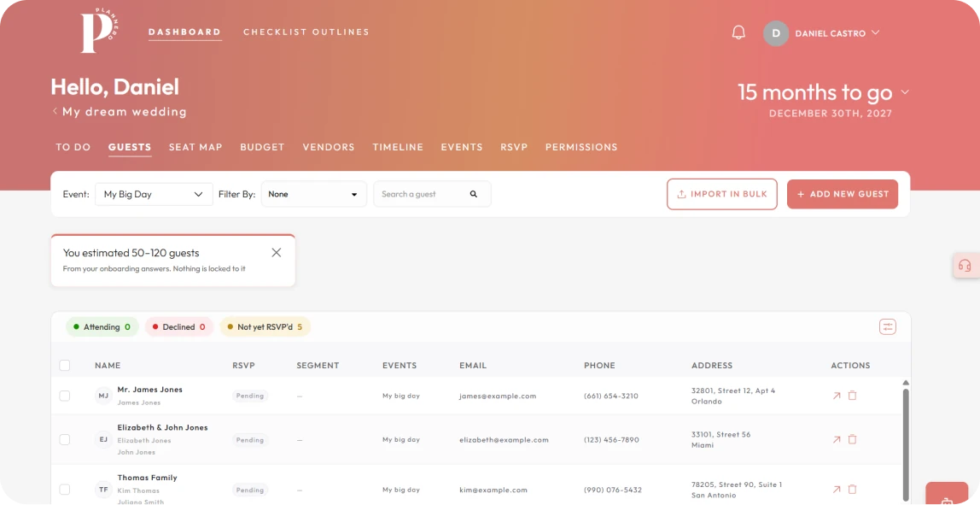Click Pending badge for Elizabeth & John
The image size is (980, 505).
(x=250, y=439)
